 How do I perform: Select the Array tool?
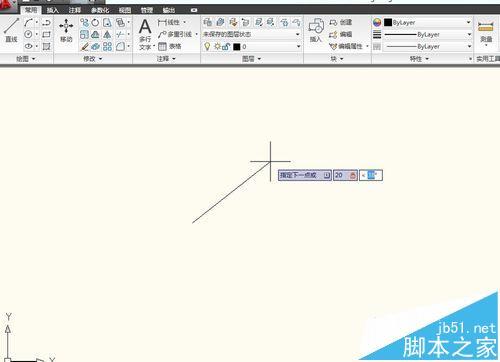(x=107, y=46)
